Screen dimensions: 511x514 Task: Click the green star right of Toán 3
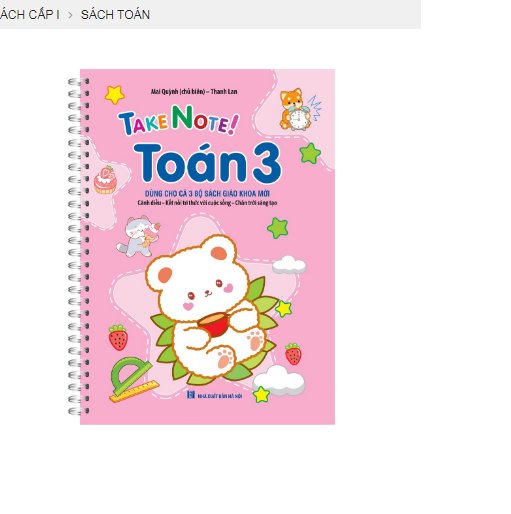[x=310, y=154]
